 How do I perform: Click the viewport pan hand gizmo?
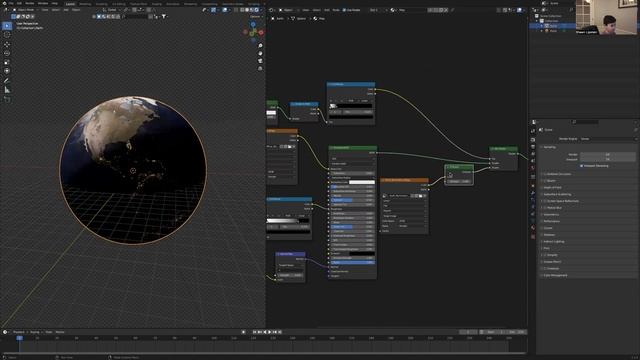point(260,53)
